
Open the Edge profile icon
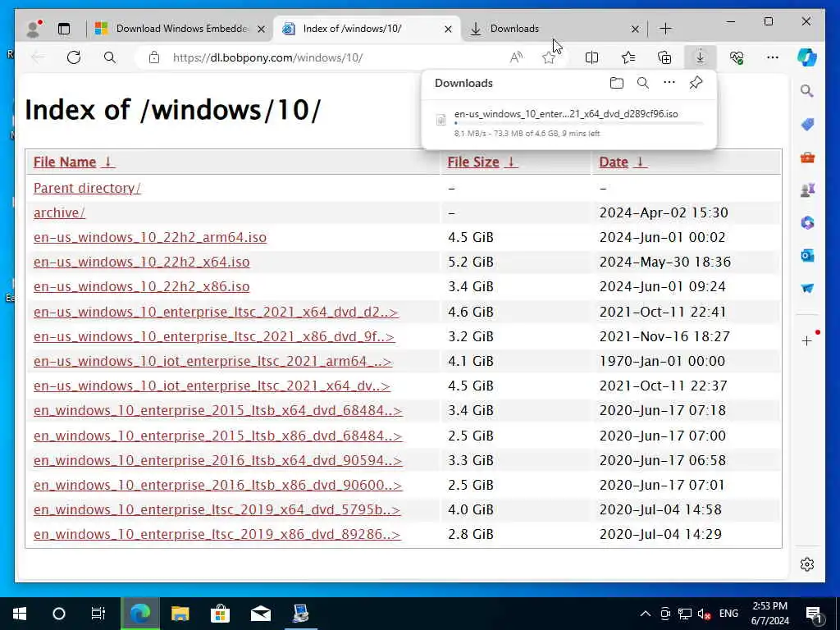[34, 29]
